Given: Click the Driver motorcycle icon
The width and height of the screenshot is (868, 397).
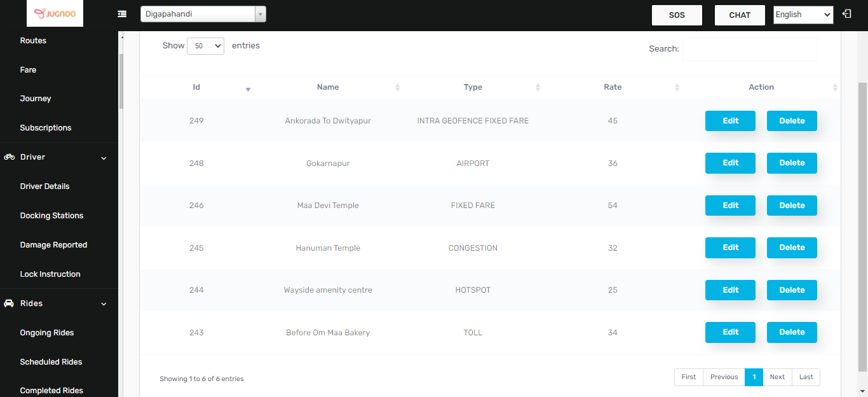Looking at the screenshot, I should [10, 157].
